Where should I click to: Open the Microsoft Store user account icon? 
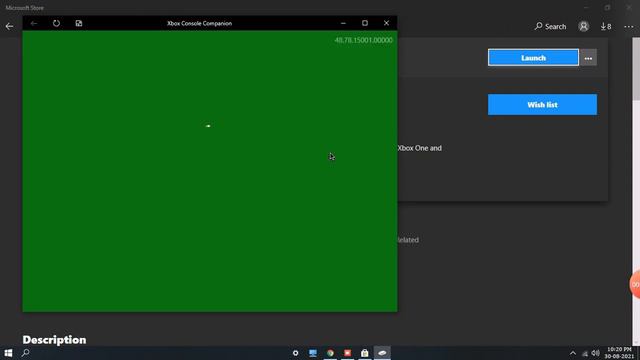(584, 27)
